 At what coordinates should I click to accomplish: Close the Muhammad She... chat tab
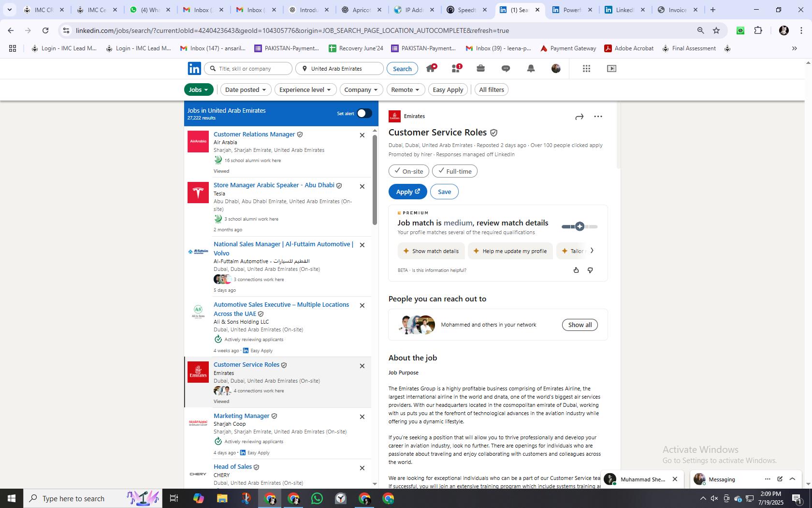(x=675, y=479)
